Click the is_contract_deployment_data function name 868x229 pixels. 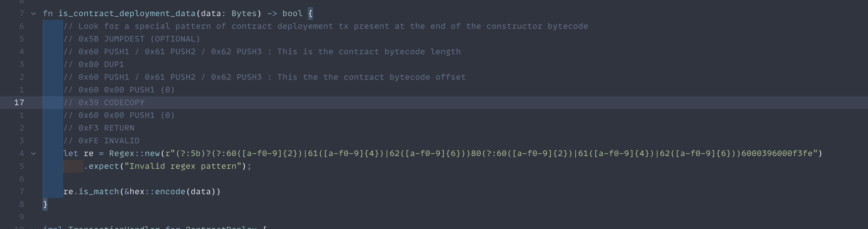tap(127, 14)
